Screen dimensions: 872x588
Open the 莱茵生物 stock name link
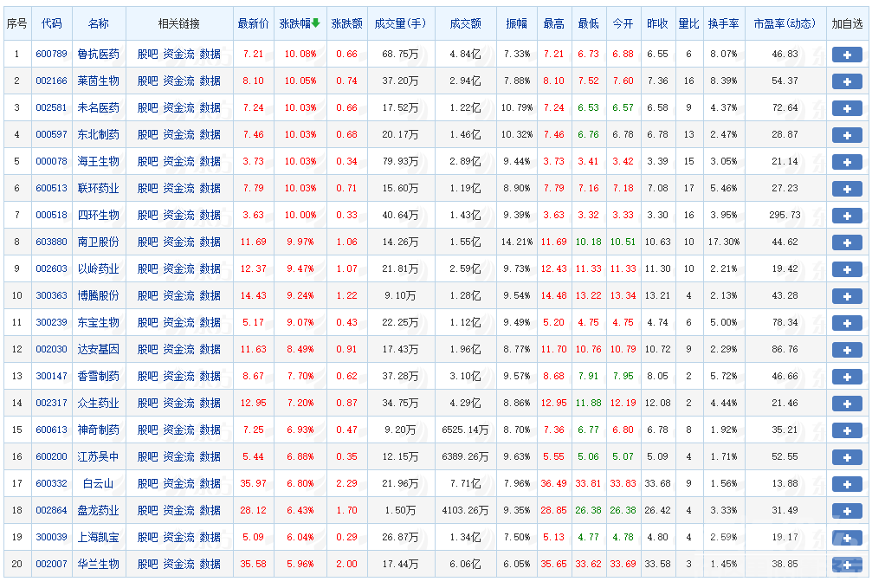tap(98, 81)
